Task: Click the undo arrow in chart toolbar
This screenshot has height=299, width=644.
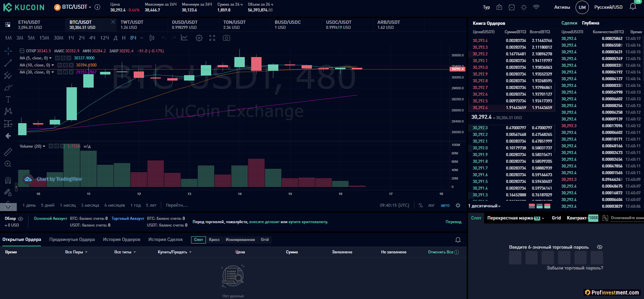Action: (x=164, y=38)
